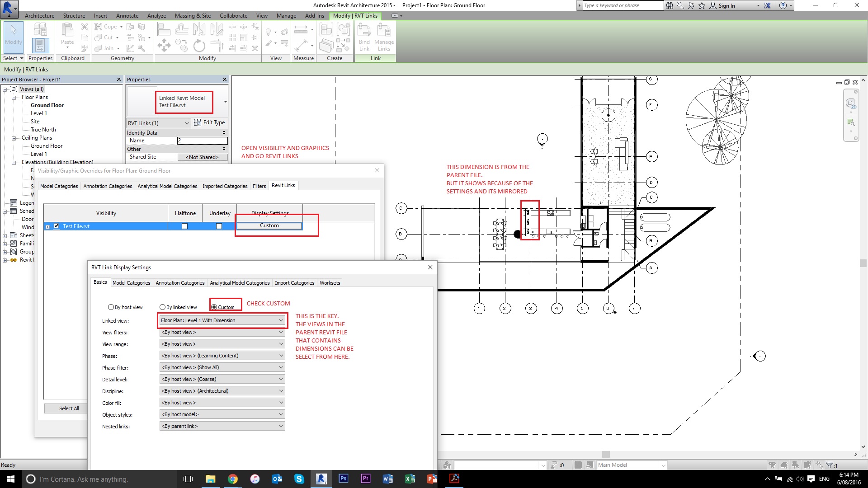This screenshot has height=488, width=868.
Task: Click the Custom display settings button
Action: [x=269, y=225]
